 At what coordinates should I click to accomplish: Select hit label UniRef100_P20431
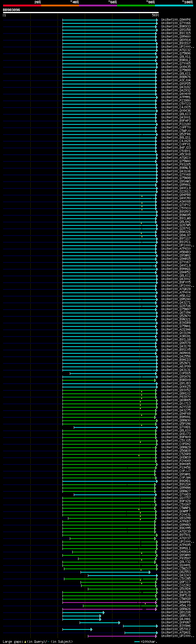pyautogui.click(x=176, y=515)
